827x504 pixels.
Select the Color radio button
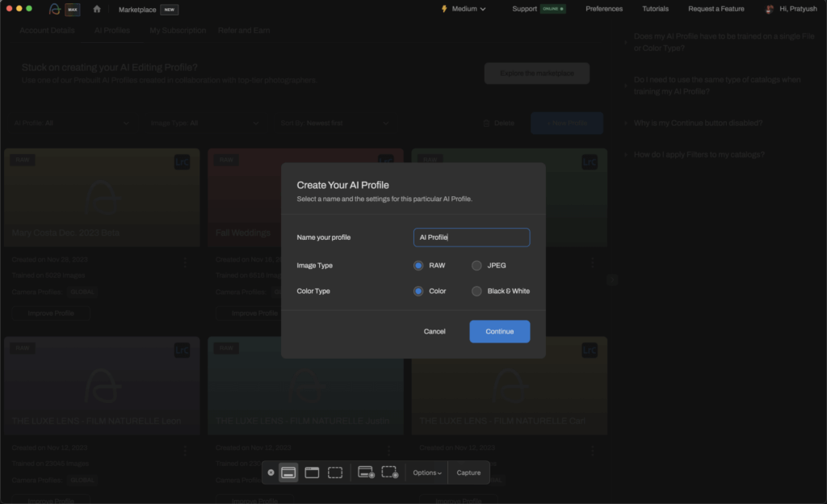point(418,291)
